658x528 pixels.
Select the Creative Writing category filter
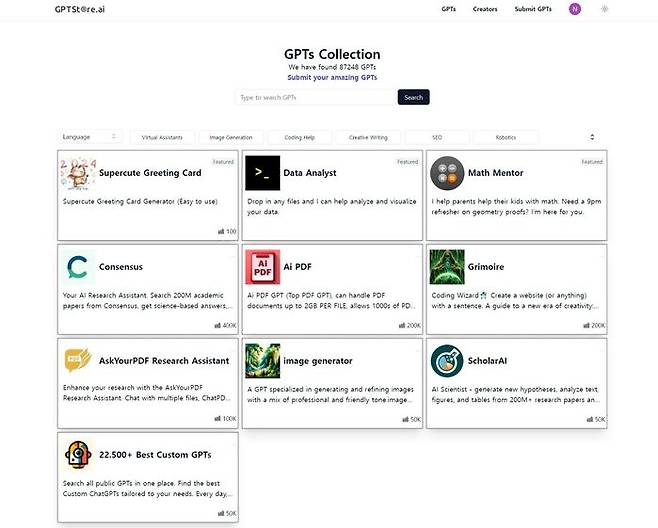click(368, 137)
